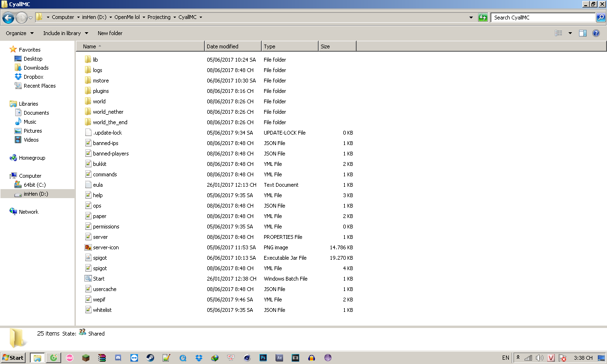This screenshot has width=607, height=364.
Task: Select the world_nether folder
Action: tap(104, 112)
